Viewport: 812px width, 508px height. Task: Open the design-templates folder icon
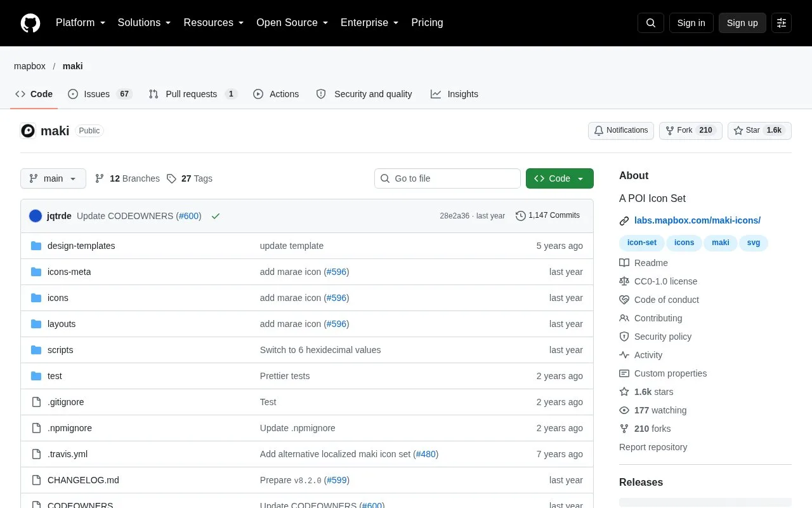36,246
